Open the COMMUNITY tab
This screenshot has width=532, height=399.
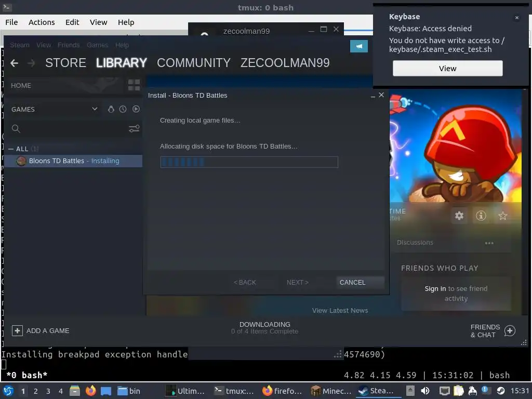(x=194, y=63)
